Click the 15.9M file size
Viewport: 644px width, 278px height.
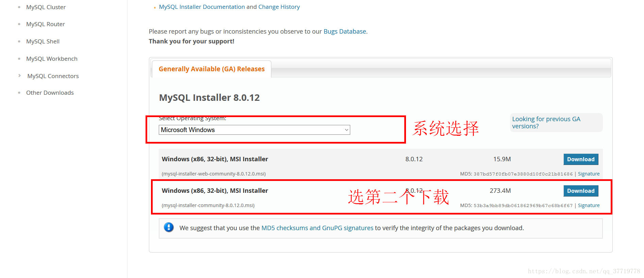point(502,159)
